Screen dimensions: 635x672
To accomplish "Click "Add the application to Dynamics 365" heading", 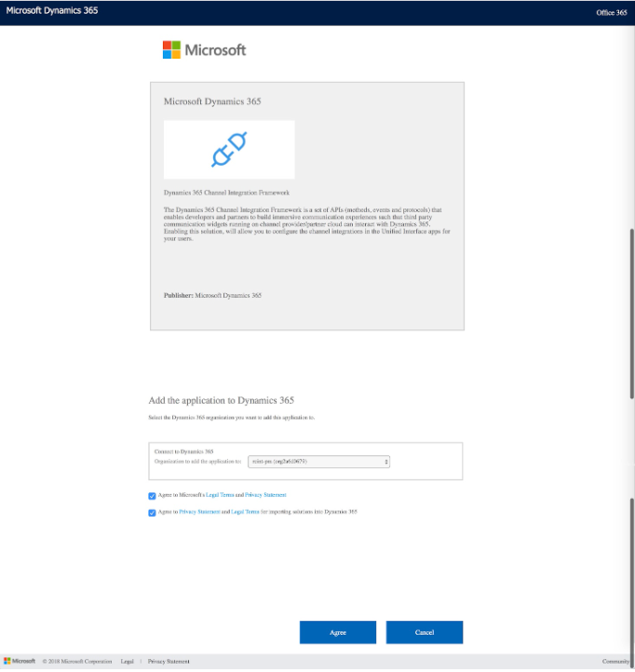I will [x=222, y=401].
